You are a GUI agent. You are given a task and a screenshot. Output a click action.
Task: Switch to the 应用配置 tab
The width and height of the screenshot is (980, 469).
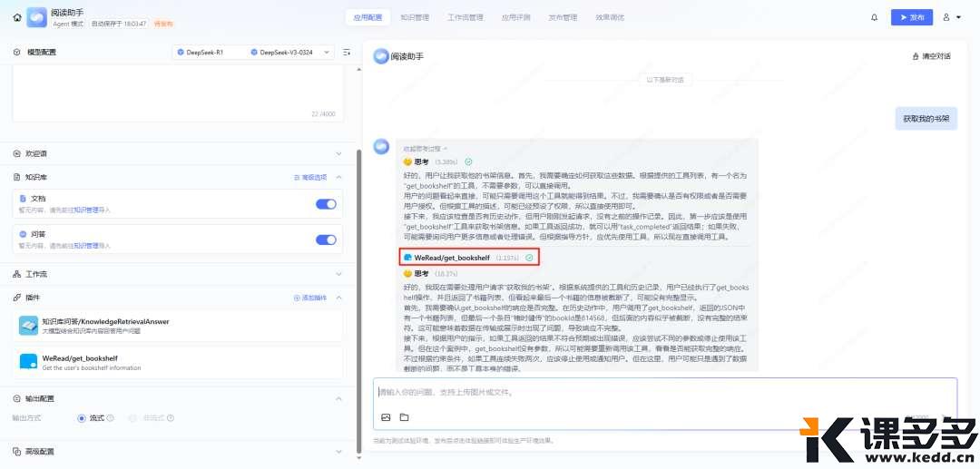(x=367, y=17)
